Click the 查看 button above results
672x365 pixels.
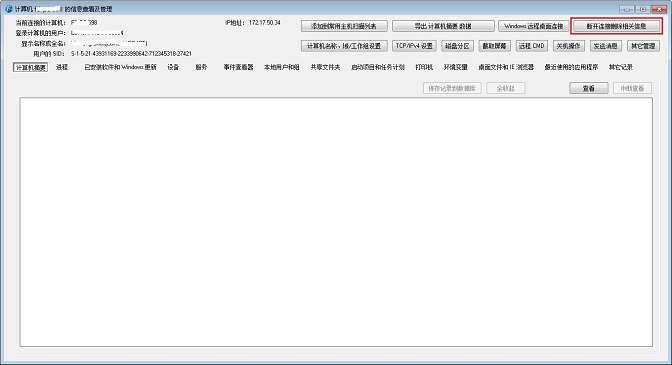pos(589,88)
